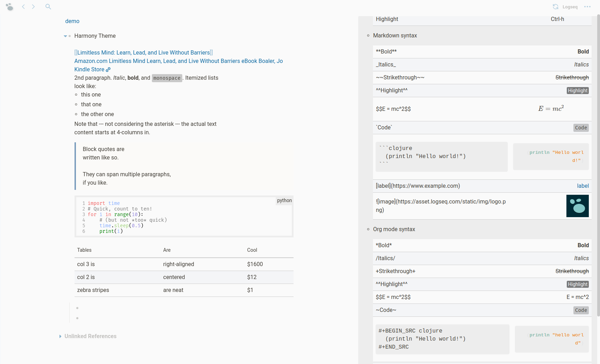Click the Markdown syntax block bullet

click(368, 36)
